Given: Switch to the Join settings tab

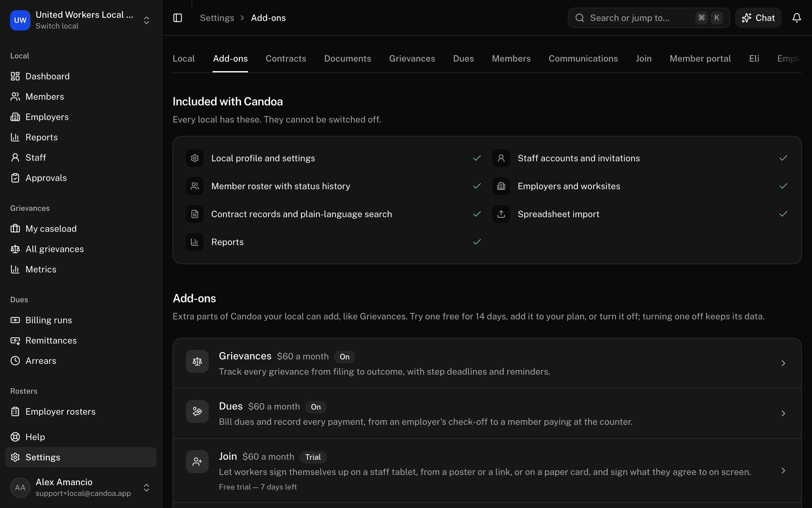Looking at the screenshot, I should pos(644,58).
